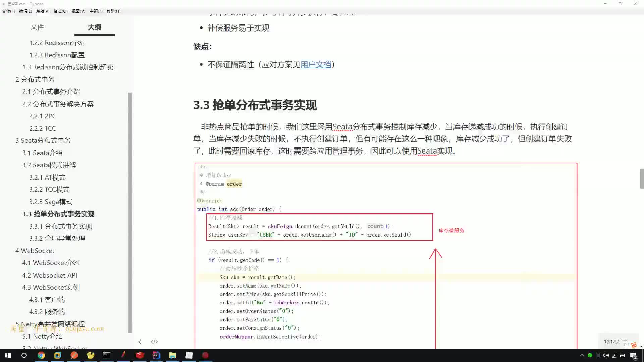Navigate to 4 WebSocket outline item
This screenshot has width=644, height=362.
(35, 251)
